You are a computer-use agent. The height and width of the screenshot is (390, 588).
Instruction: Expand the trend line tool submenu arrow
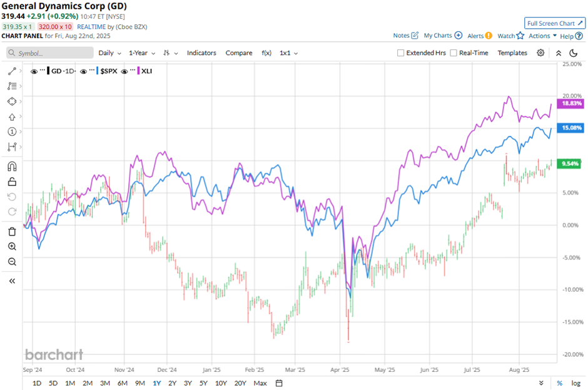(x=20, y=71)
